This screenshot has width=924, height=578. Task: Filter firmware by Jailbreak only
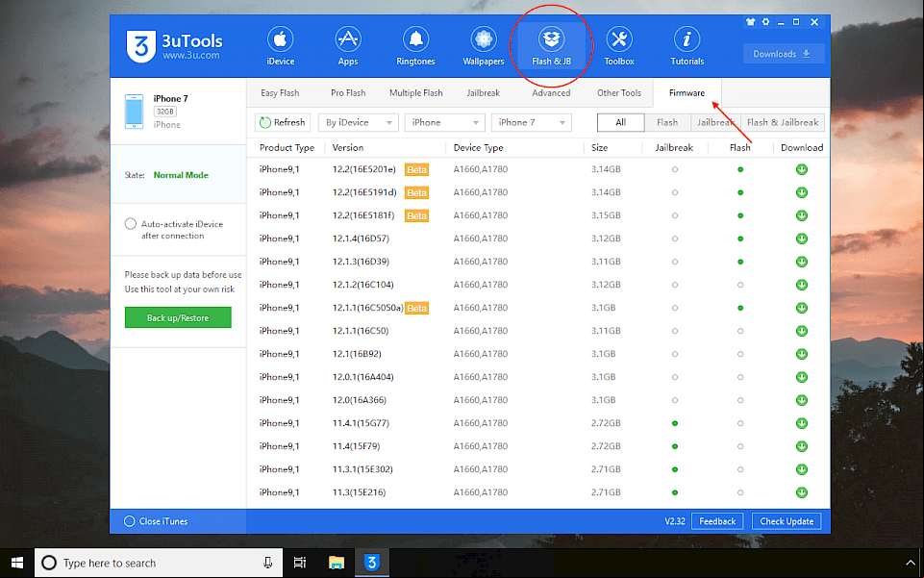pos(715,122)
